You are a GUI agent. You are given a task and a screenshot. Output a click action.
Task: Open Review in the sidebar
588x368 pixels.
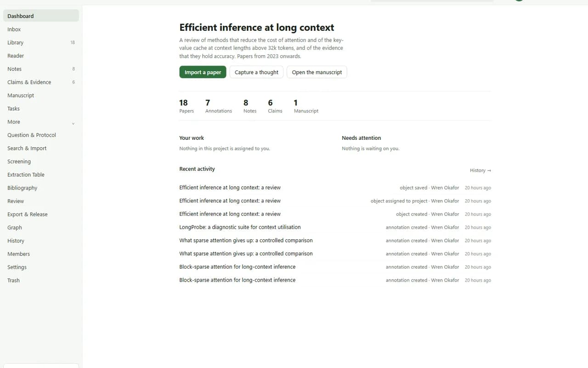[41, 201]
